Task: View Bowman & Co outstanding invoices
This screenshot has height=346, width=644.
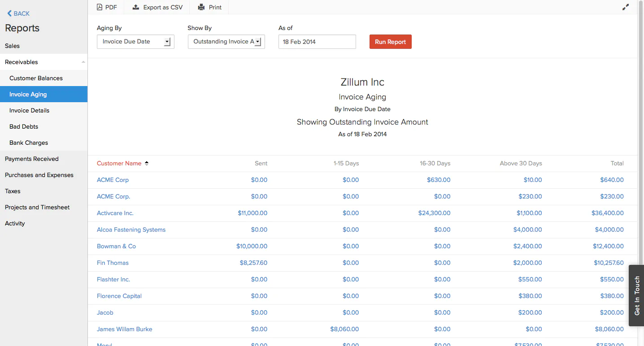Action: (x=116, y=246)
